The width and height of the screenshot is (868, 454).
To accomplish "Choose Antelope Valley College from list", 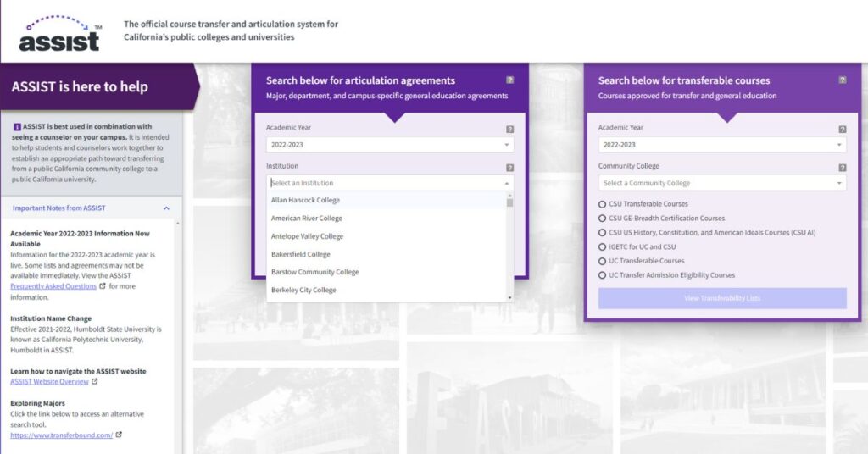I will [387, 236].
